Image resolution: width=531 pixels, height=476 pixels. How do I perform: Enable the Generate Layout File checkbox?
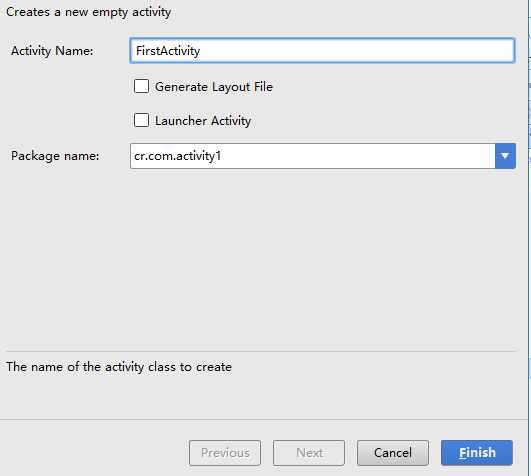141,86
